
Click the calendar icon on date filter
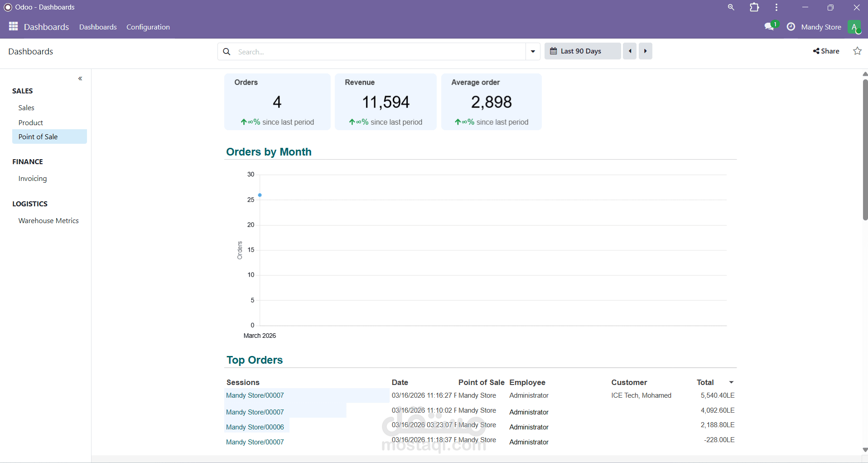coord(553,51)
